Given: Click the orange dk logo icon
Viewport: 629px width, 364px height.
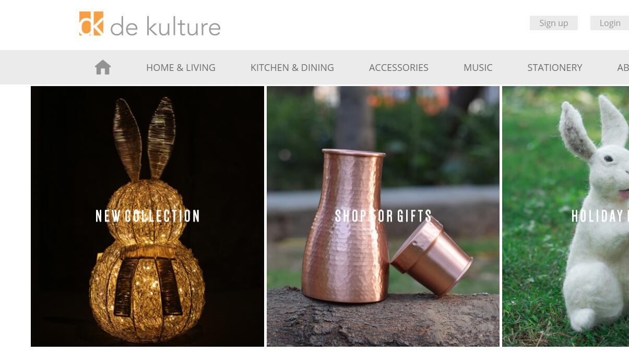Looking at the screenshot, I should pos(91,23).
